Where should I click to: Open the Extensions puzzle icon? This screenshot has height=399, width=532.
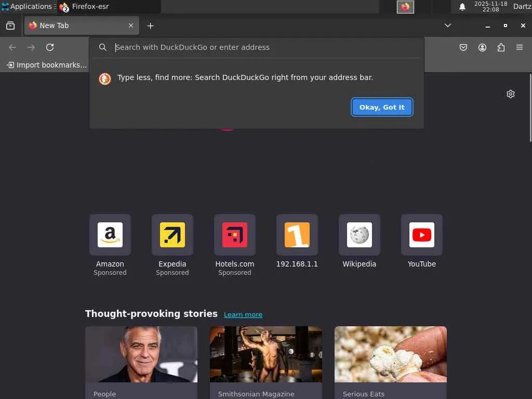pos(501,47)
